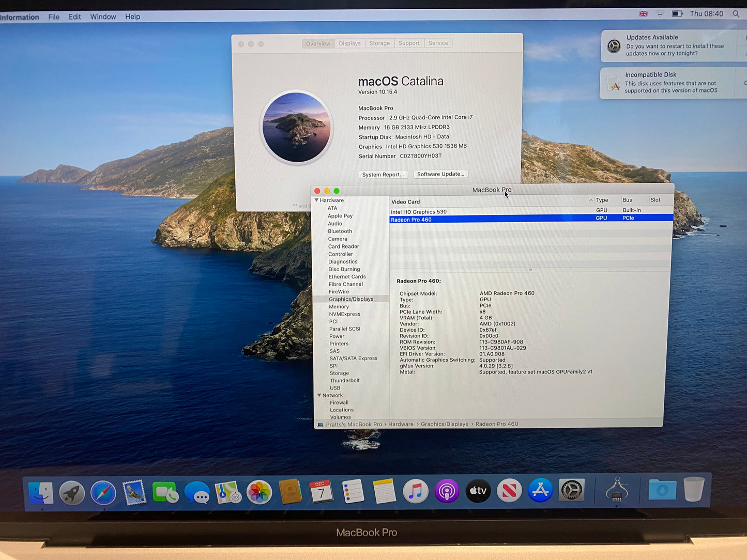Open App Store icon in Dock
The image size is (747, 560).
tap(540, 490)
